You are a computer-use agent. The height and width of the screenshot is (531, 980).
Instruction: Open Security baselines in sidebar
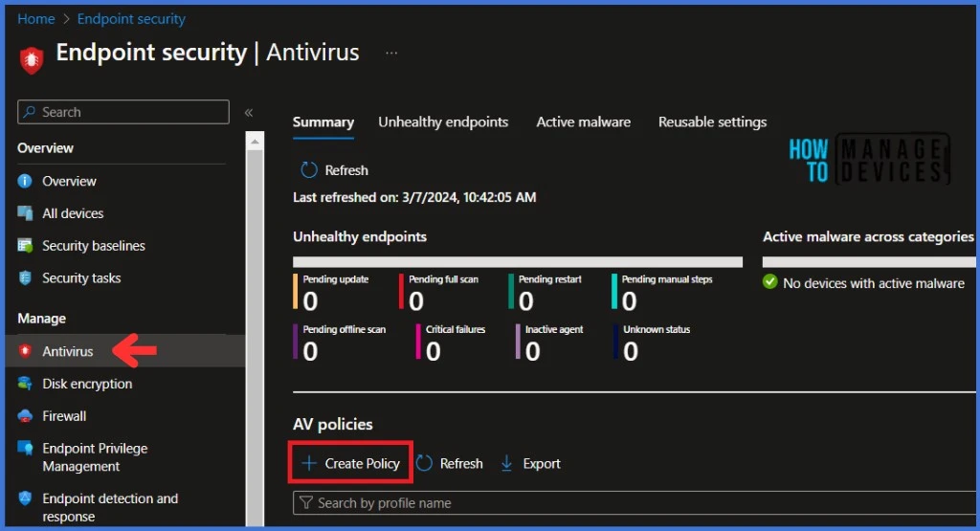click(x=94, y=246)
